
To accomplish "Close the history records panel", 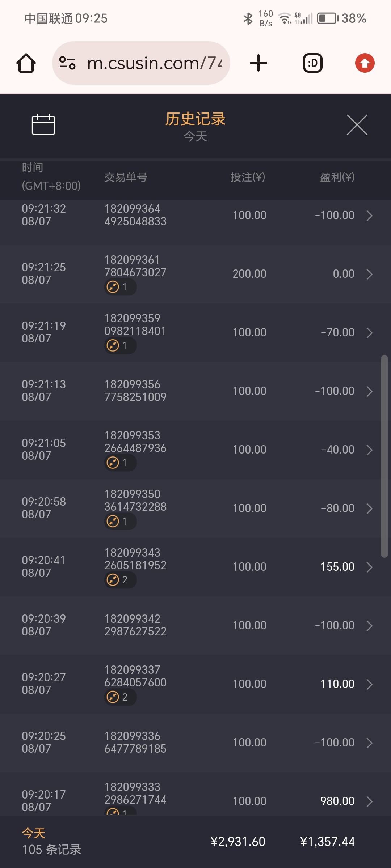I will [357, 125].
